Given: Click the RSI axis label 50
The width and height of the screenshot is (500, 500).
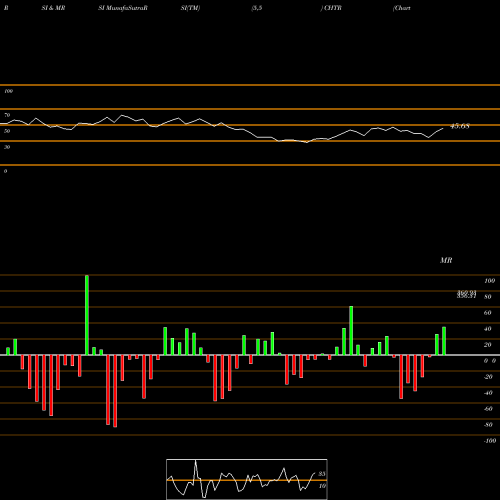Looking at the screenshot, I should pyautogui.click(x=7, y=131).
